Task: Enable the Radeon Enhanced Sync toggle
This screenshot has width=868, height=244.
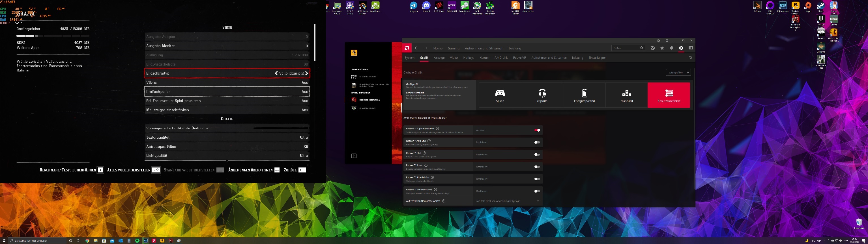Action: point(537,191)
